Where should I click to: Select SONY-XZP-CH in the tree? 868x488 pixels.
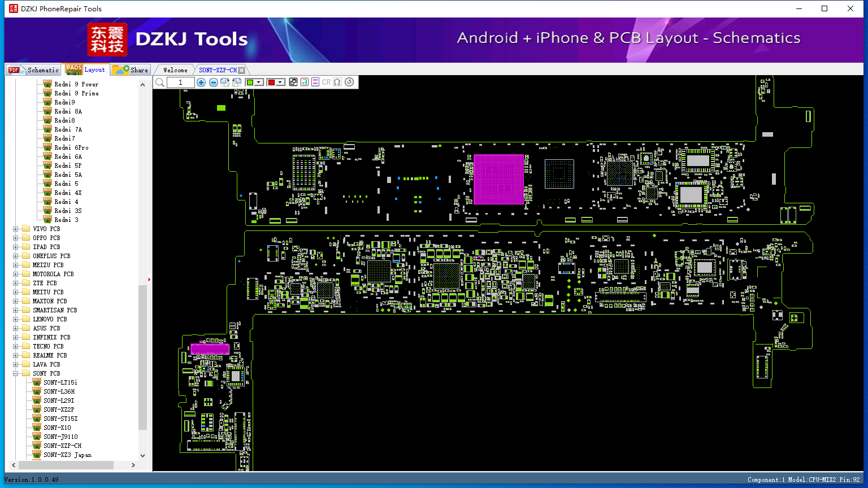pyautogui.click(x=62, y=446)
